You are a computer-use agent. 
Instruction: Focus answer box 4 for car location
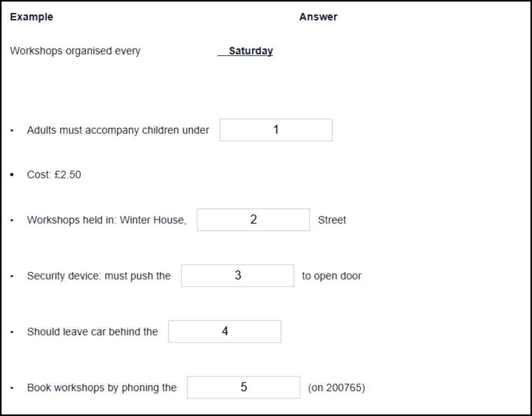pos(225,331)
